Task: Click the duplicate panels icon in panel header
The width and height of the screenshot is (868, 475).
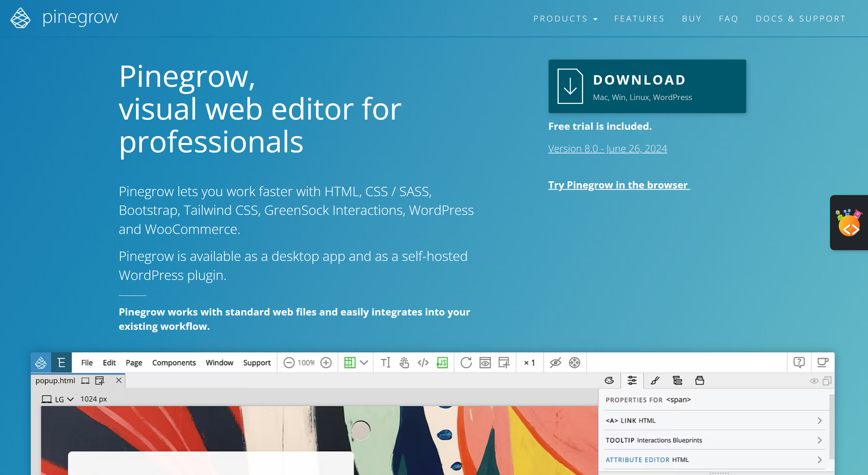Action: [x=827, y=381]
